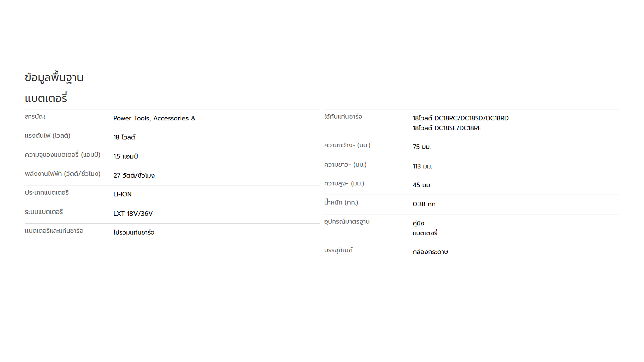644x362 pixels.
Task: Select the 27 วัตต์/ชั่วโมง energy value
Action: 134,175
